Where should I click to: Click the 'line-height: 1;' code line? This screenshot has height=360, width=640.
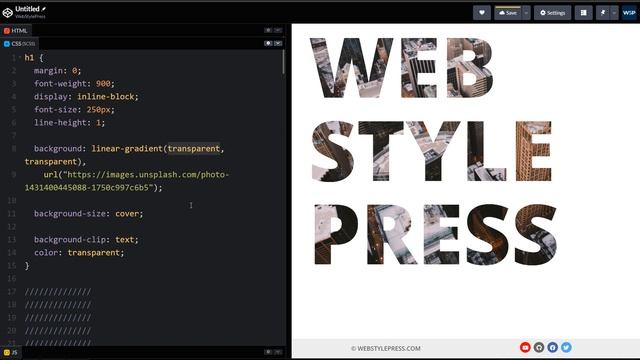69,122
